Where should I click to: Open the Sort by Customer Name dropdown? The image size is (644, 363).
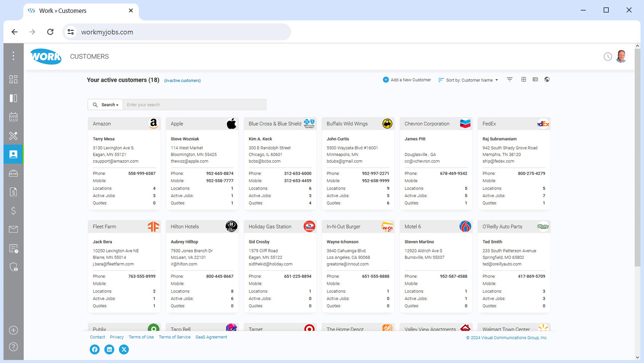468,80
